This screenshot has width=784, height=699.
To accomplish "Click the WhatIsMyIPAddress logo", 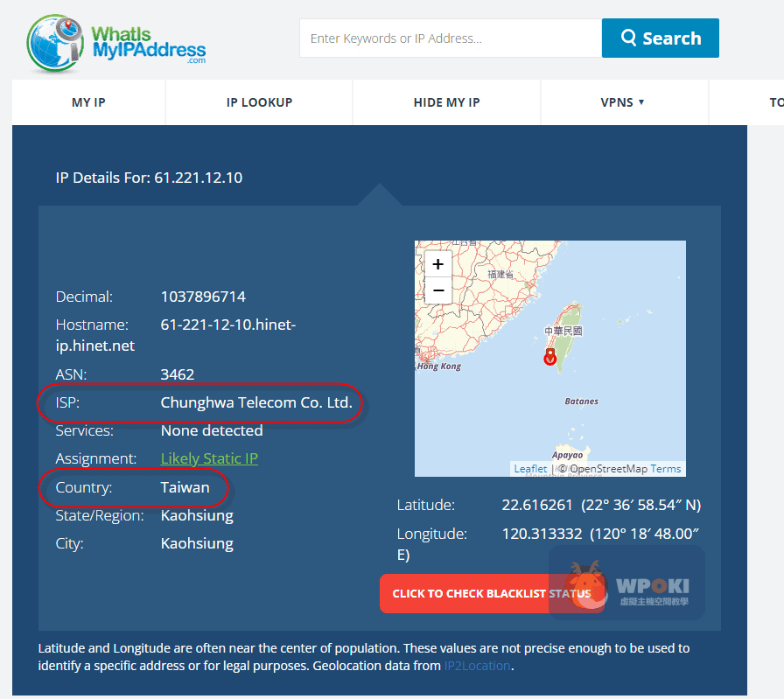I will pyautogui.click(x=117, y=42).
